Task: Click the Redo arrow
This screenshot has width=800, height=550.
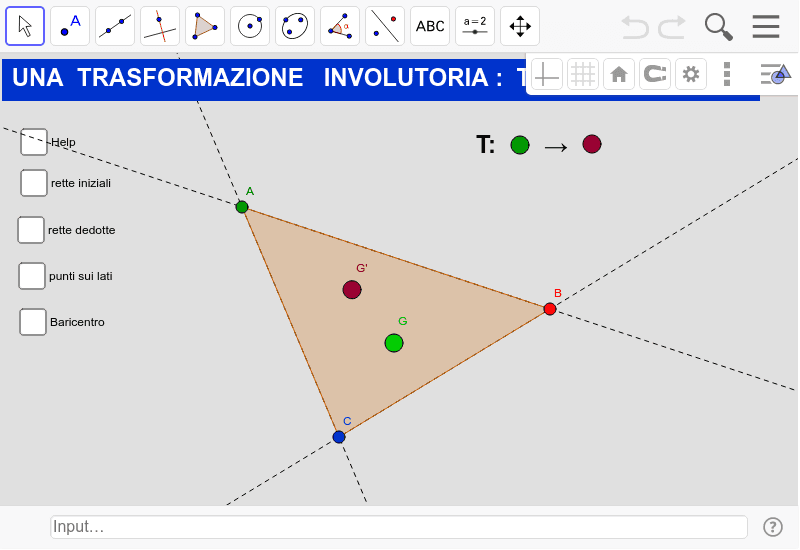Action: tap(671, 27)
